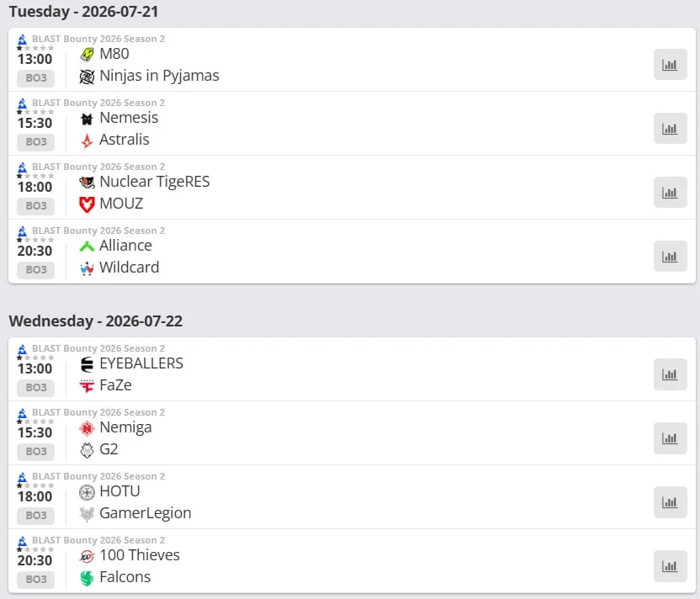Click the MOUZ heart logo
Screen dimensions: 700x599
[x=87, y=204]
